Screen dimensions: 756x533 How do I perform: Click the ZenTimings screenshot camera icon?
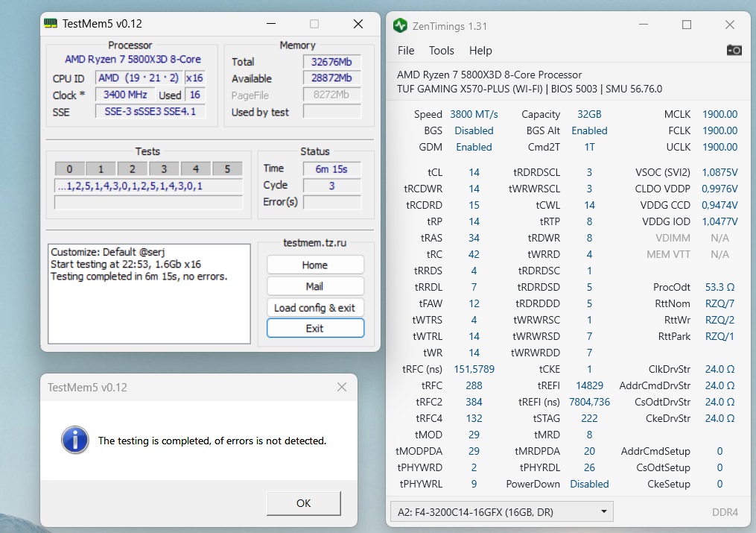[x=734, y=50]
